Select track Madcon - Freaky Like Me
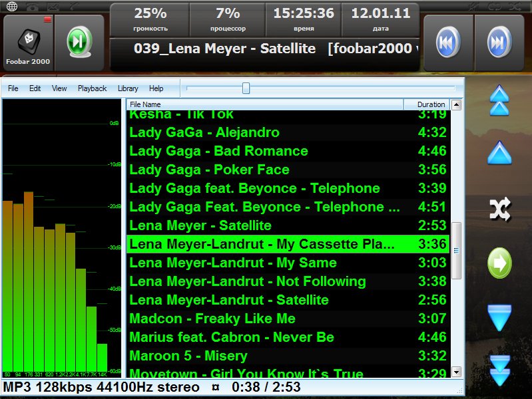This screenshot has height=399, width=532. pyautogui.click(x=288, y=319)
